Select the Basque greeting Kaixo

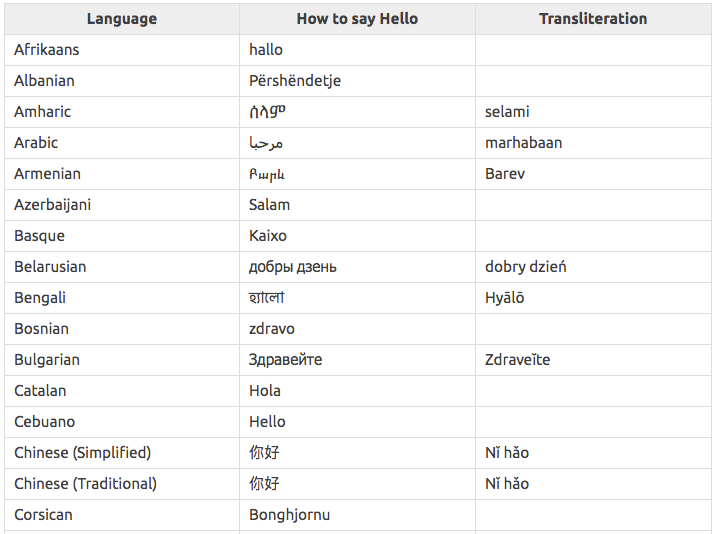(268, 236)
